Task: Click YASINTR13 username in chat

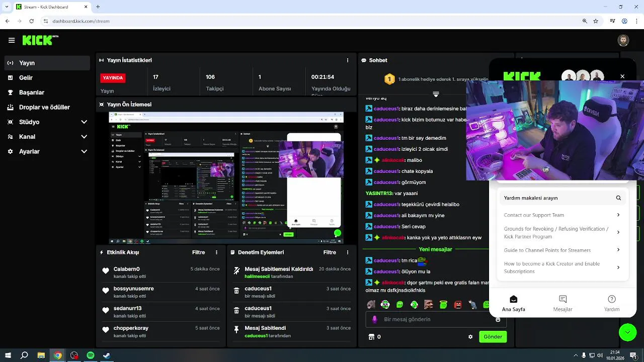Action: click(379, 194)
